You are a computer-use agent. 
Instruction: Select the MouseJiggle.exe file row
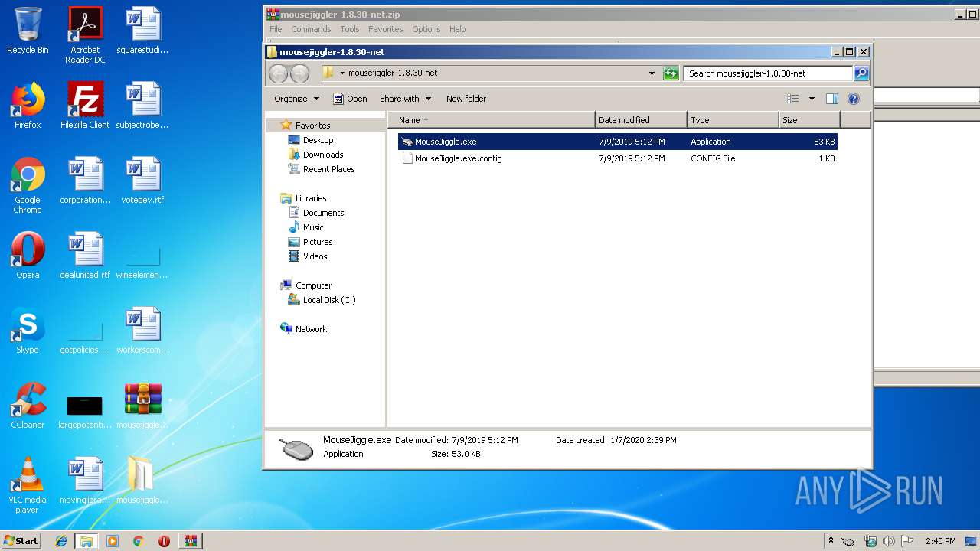617,142
